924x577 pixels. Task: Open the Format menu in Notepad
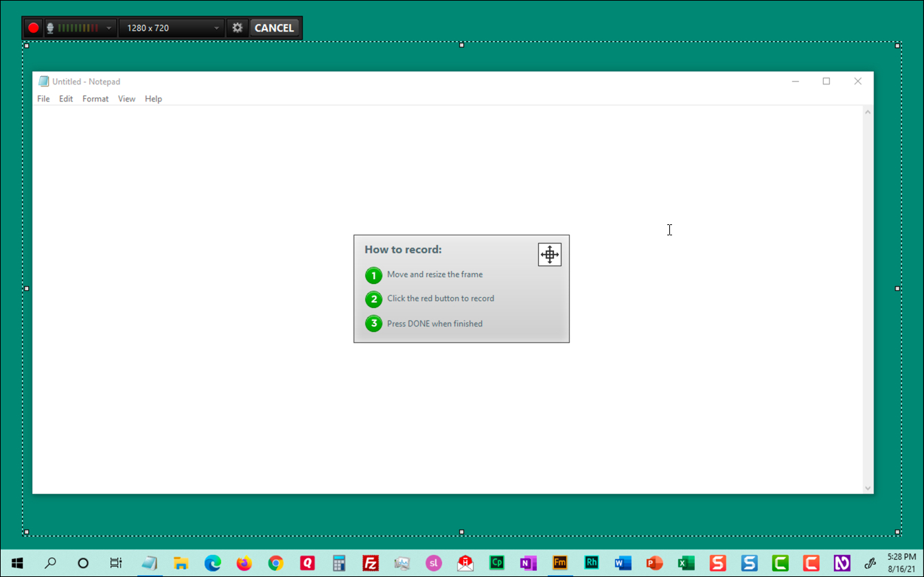(95, 98)
